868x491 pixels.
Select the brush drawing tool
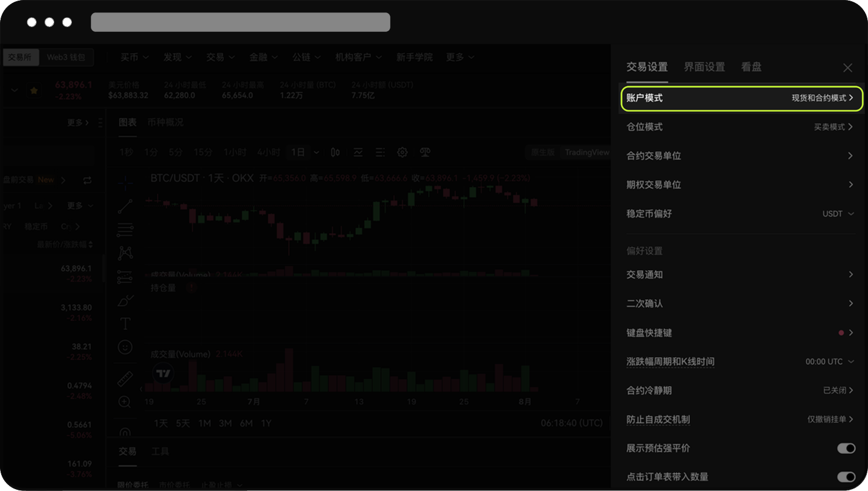[x=125, y=300]
